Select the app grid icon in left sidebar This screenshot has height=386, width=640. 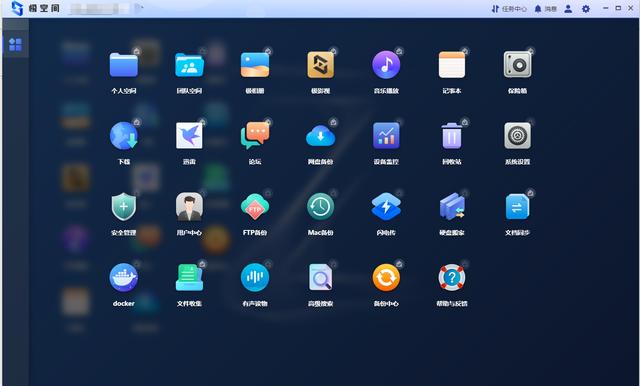[15, 44]
